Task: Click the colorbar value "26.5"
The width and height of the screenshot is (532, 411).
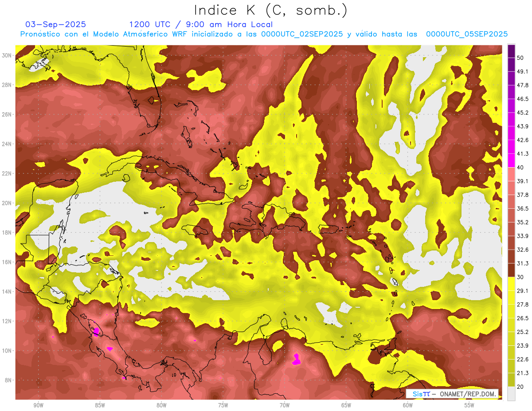Action: (x=523, y=318)
